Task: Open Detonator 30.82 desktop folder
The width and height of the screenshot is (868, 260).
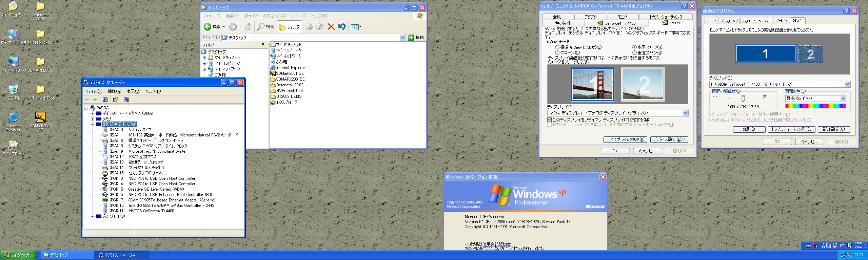Action: click(40, 11)
